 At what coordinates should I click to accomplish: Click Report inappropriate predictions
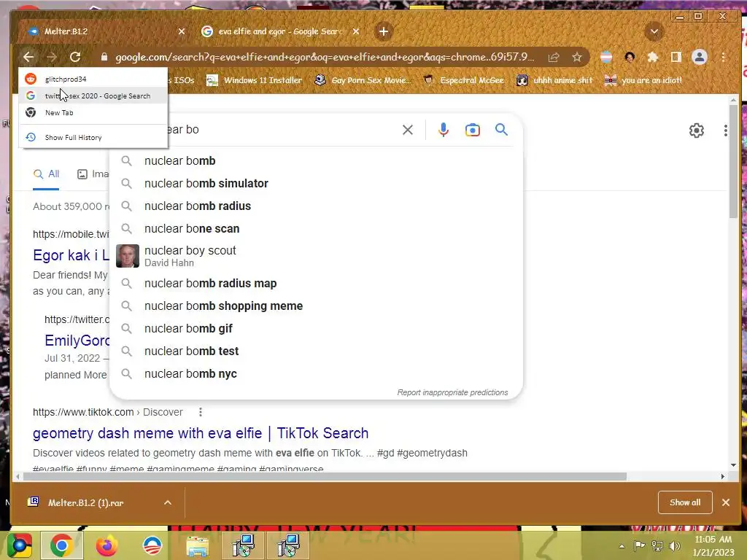pyautogui.click(x=452, y=392)
